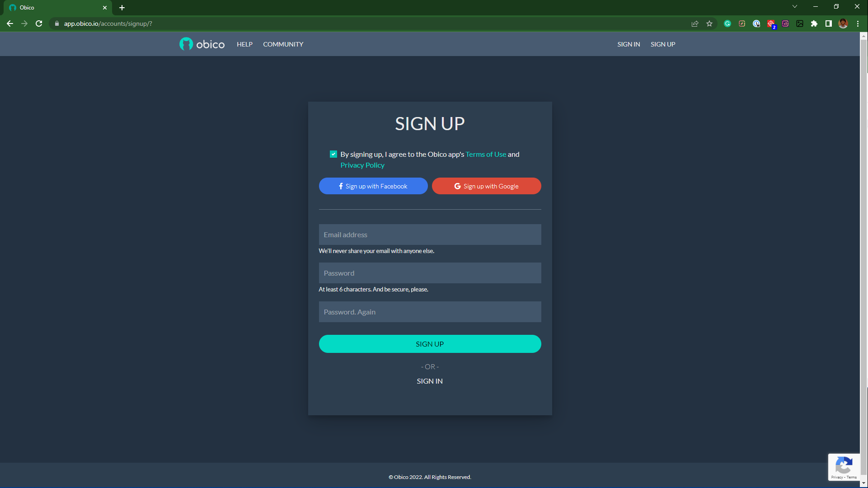The width and height of the screenshot is (868, 488).
Task: Go back using browser back arrow
Action: click(10, 23)
